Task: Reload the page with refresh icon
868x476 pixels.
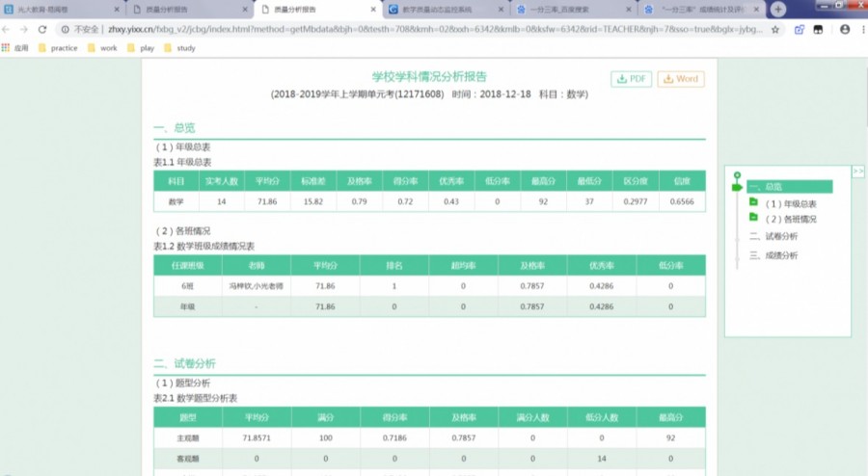Action: [x=42, y=29]
